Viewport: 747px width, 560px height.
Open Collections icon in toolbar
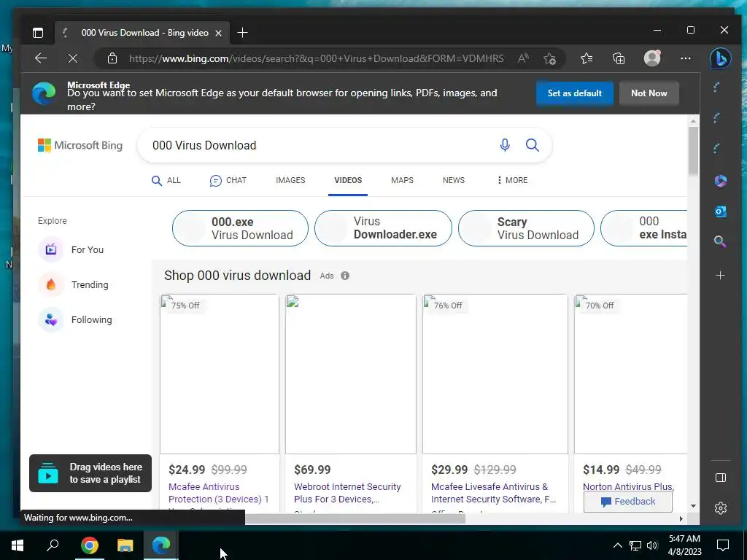pyautogui.click(x=619, y=58)
